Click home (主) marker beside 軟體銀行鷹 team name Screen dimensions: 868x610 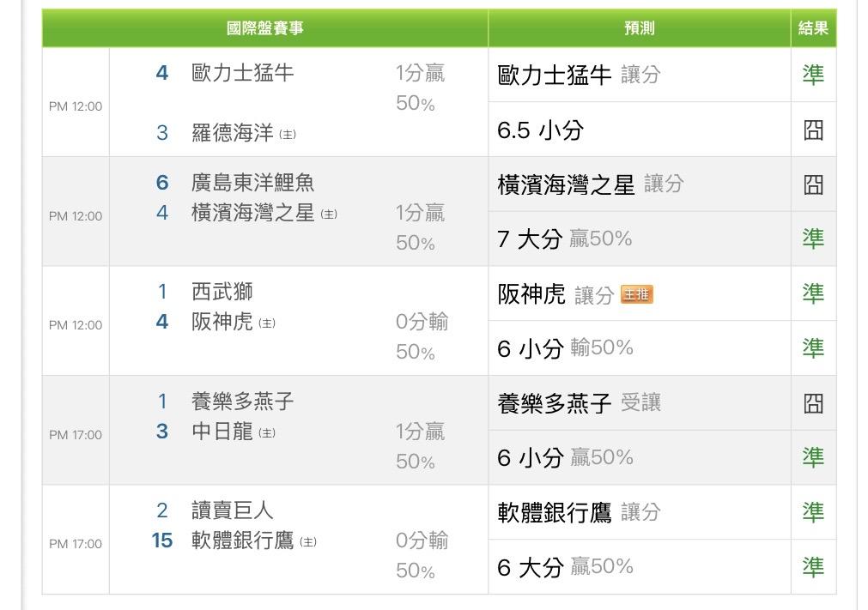click(x=308, y=542)
